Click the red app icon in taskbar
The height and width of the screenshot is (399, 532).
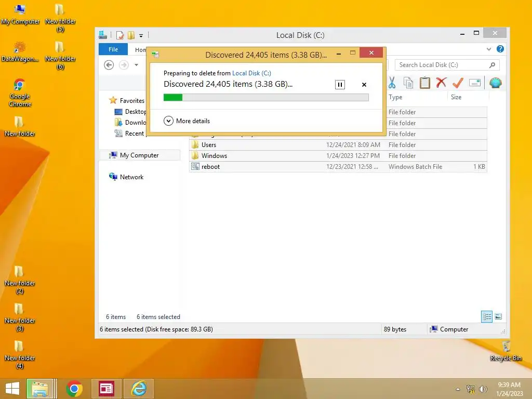click(x=106, y=389)
